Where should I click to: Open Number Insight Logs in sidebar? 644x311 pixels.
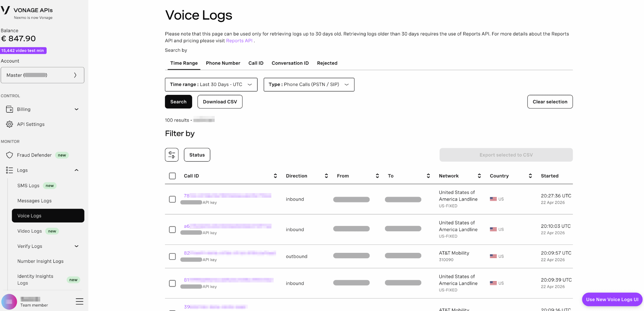pos(40,261)
